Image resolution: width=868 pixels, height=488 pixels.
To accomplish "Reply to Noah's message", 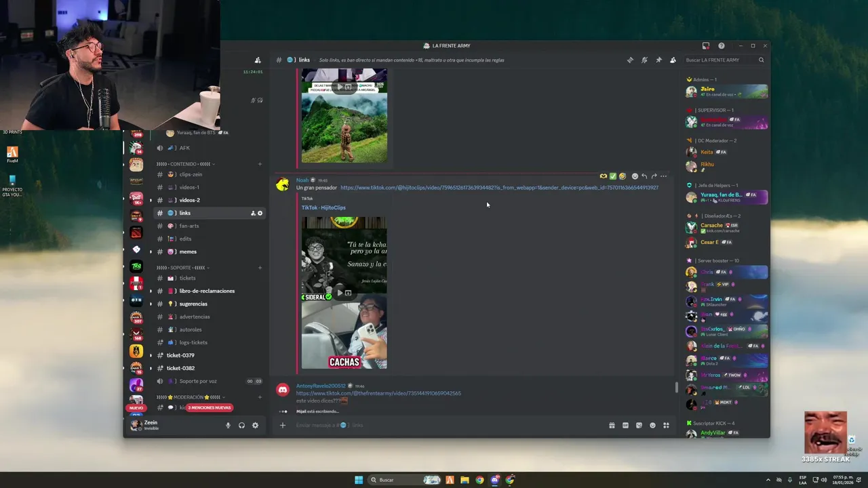I will click(x=644, y=176).
